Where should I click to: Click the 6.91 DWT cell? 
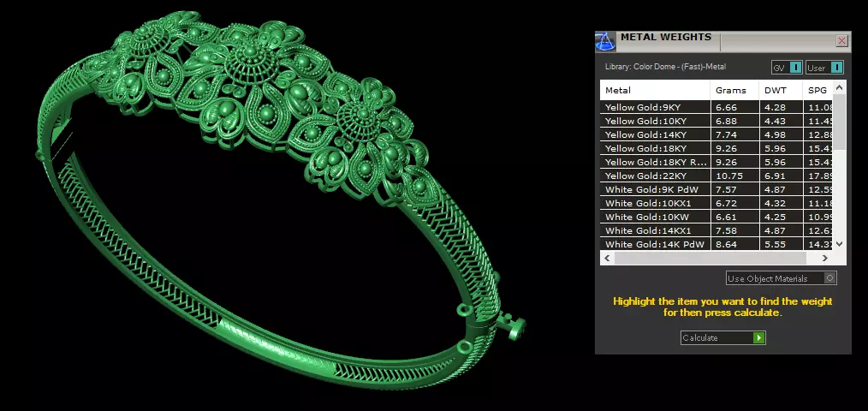coord(781,176)
